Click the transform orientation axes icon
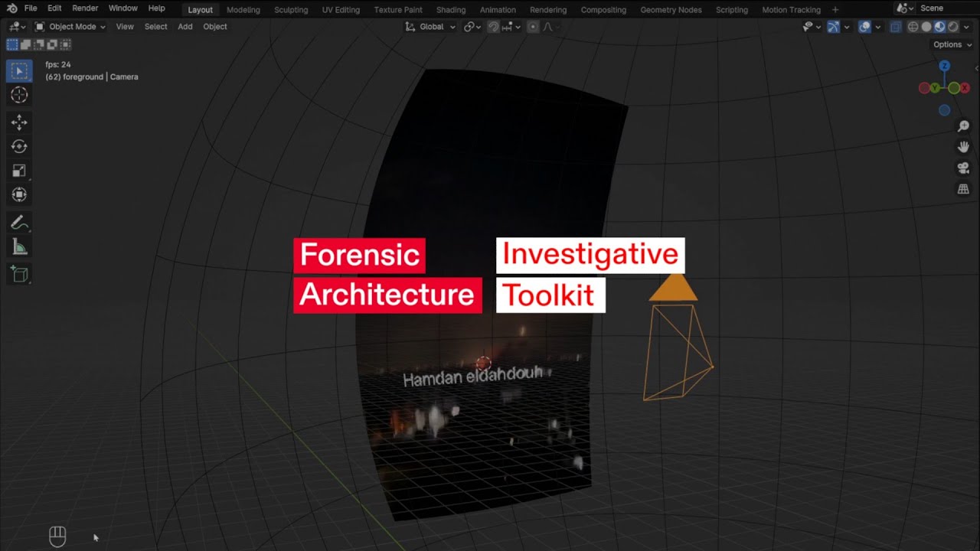 (x=410, y=27)
